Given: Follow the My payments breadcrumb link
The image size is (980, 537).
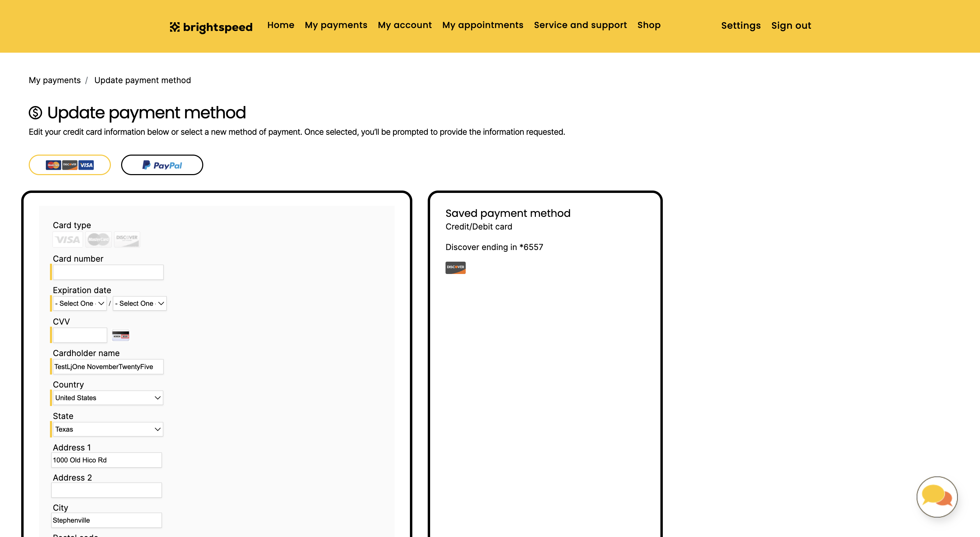Looking at the screenshot, I should click(55, 80).
